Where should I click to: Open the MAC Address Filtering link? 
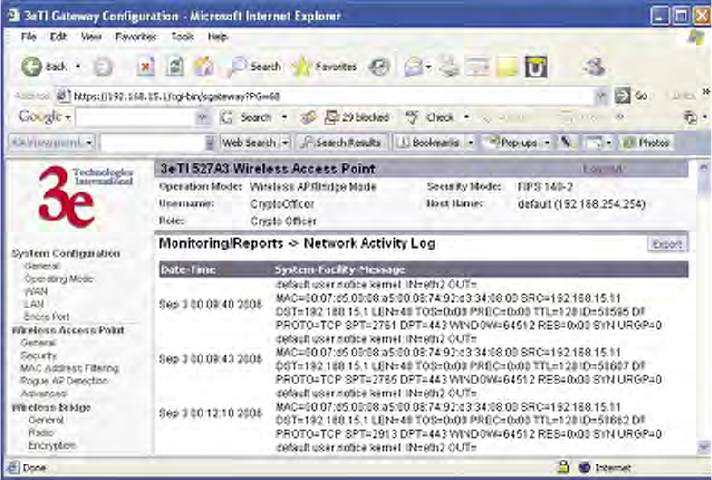click(x=69, y=368)
